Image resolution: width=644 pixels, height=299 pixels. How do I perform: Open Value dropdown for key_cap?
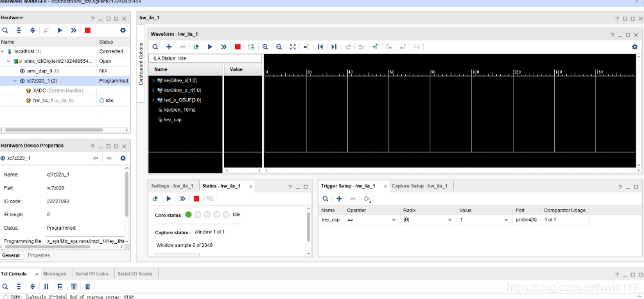506,220
